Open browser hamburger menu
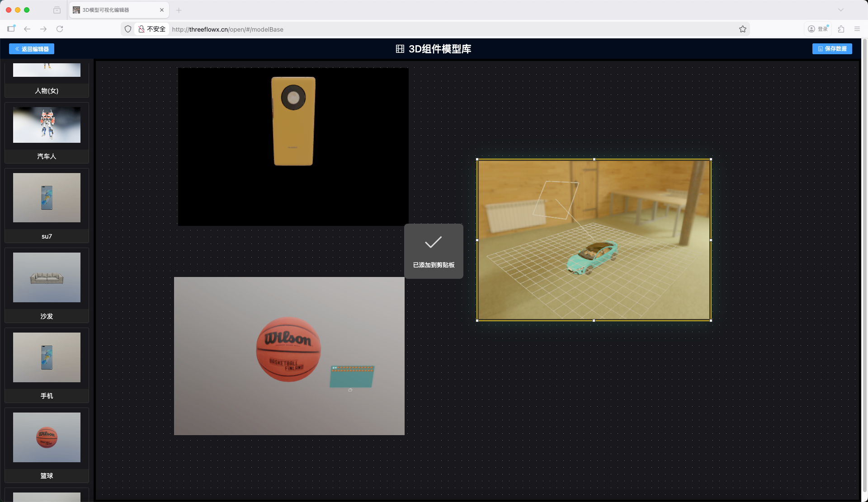Screen dimensions: 868x502 click(857, 29)
